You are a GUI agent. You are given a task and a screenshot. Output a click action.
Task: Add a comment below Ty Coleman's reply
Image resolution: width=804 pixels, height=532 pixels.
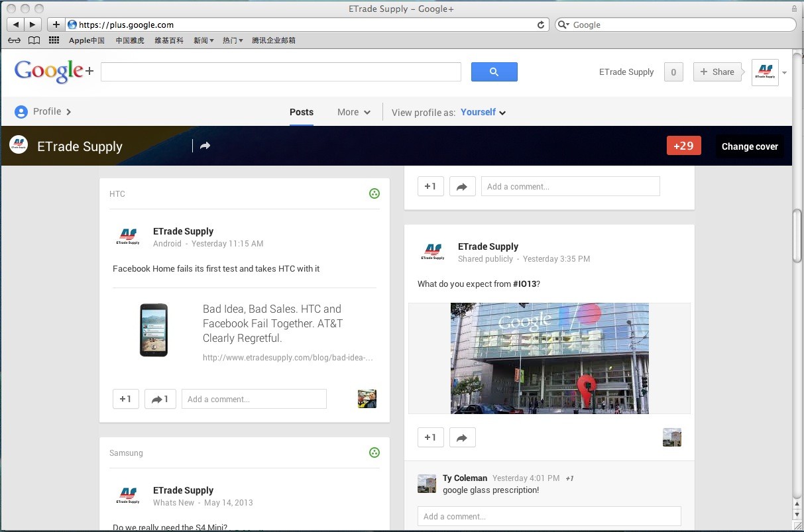[x=549, y=517]
